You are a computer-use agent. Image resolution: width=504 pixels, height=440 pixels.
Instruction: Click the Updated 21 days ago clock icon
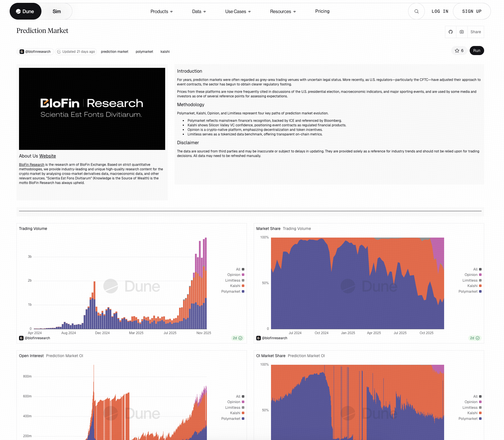pyautogui.click(x=59, y=52)
